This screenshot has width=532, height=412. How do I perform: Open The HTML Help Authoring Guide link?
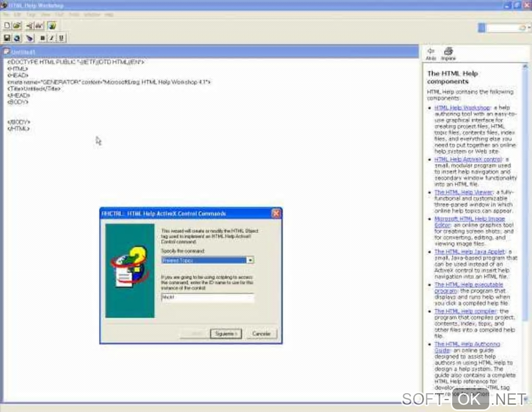[x=467, y=347]
